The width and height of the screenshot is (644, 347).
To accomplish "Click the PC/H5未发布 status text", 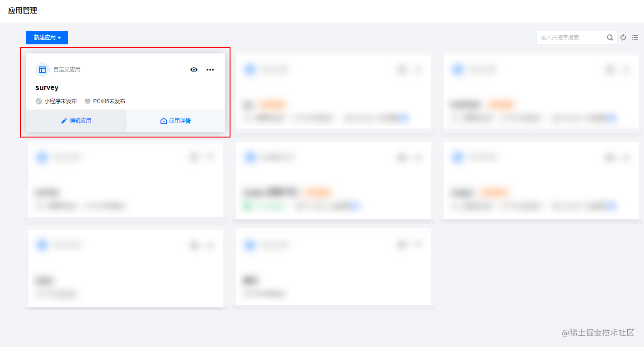I will pyautogui.click(x=109, y=101).
